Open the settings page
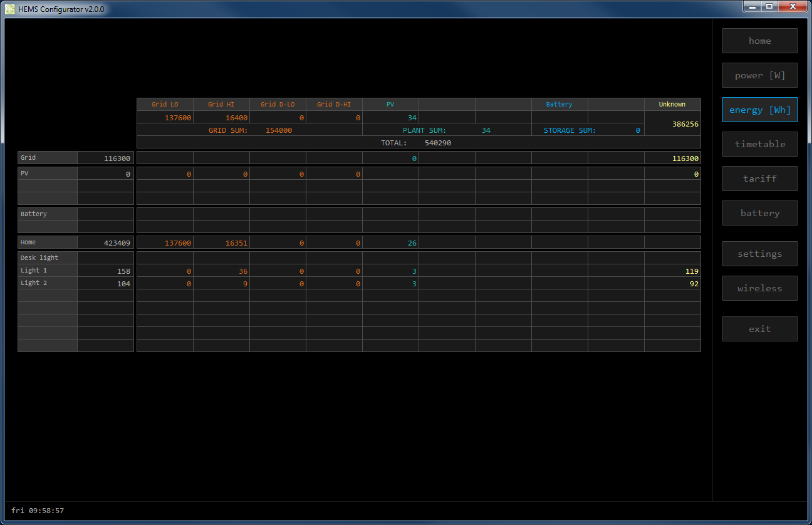 point(759,254)
